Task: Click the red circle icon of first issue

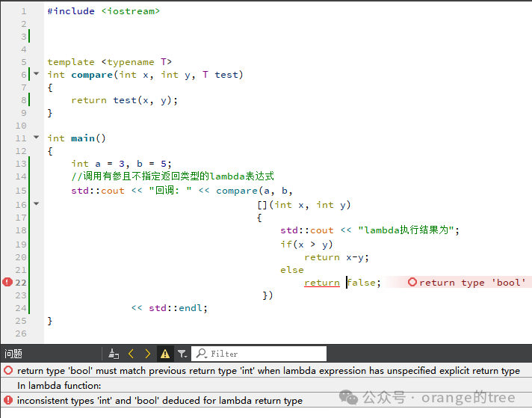Action: 8,370
